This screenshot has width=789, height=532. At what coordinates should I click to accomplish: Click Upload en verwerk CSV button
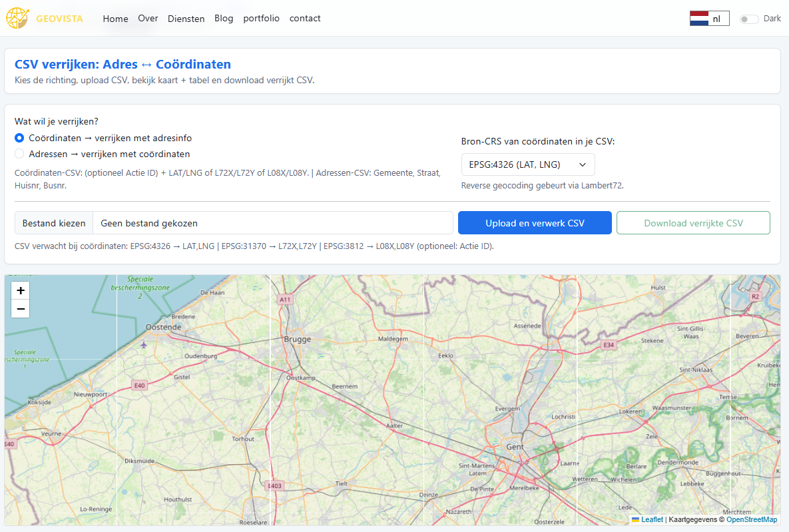[x=535, y=223]
